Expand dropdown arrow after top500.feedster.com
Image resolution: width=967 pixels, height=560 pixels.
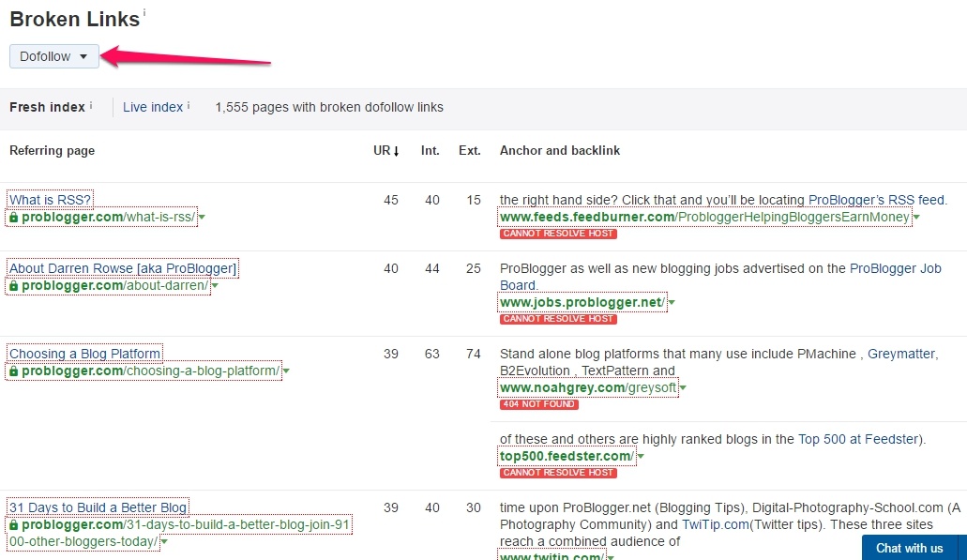click(641, 456)
